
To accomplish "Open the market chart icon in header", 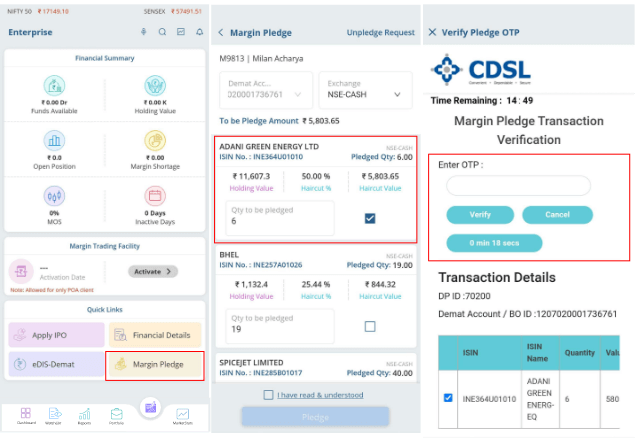I will tap(181, 32).
